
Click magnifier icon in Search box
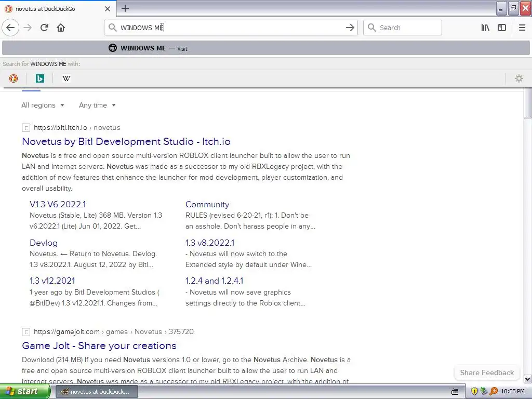pos(372,28)
